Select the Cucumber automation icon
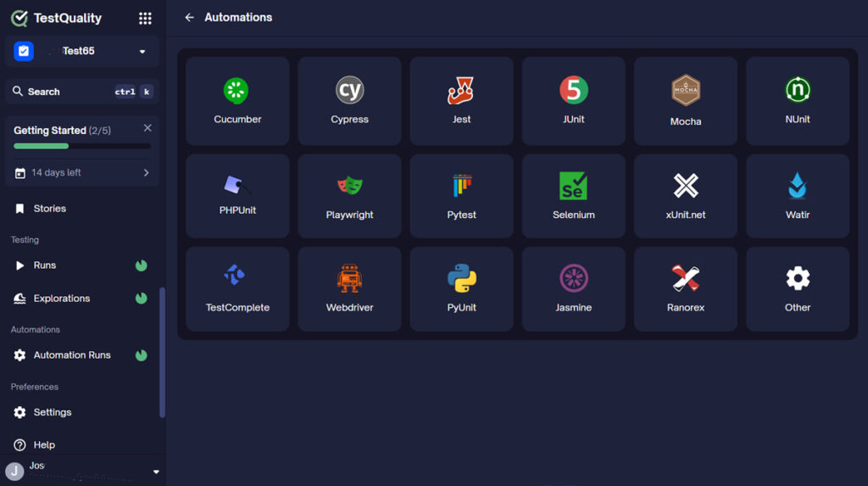The width and height of the screenshot is (868, 486). tap(236, 90)
